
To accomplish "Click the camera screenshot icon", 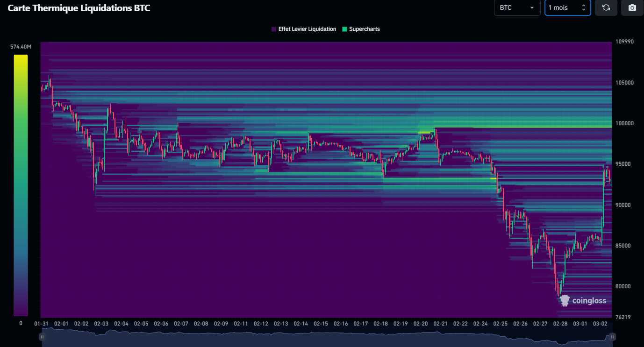I will [632, 8].
